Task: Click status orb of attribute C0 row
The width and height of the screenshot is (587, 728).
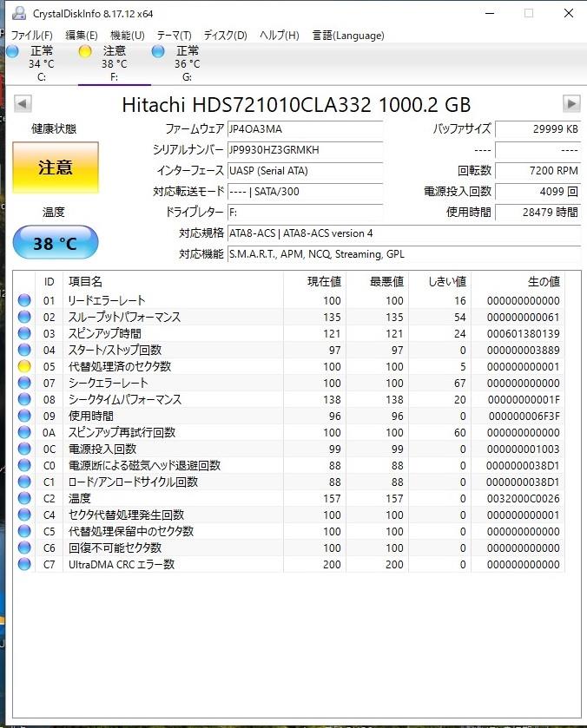Action: (x=24, y=465)
